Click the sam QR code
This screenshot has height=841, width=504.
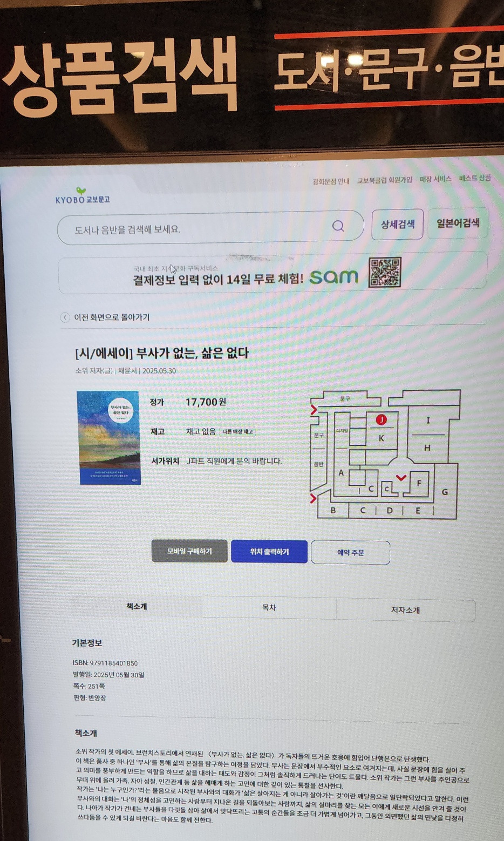[385, 273]
